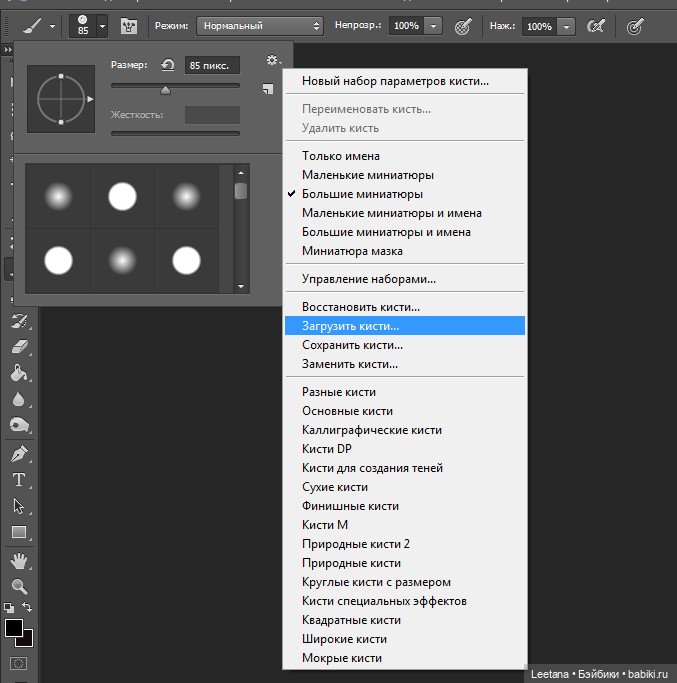
Task: Select the Blur tool
Action: [x=19, y=399]
